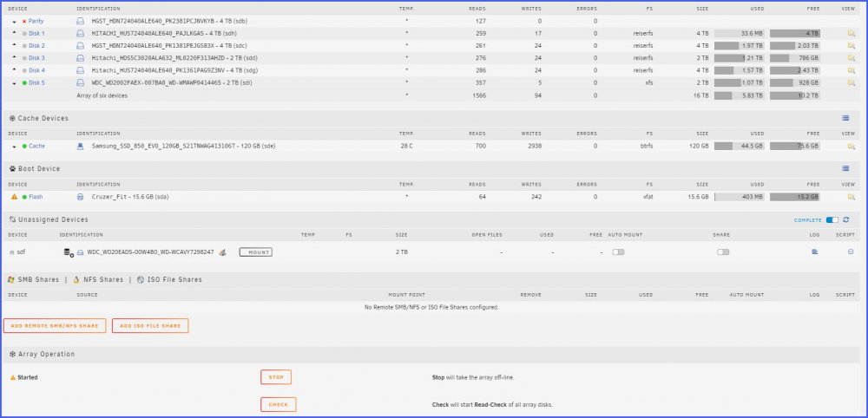The height and width of the screenshot is (418, 868).
Task: Toggle Auto Mount switch for sdf
Action: pyautogui.click(x=618, y=252)
